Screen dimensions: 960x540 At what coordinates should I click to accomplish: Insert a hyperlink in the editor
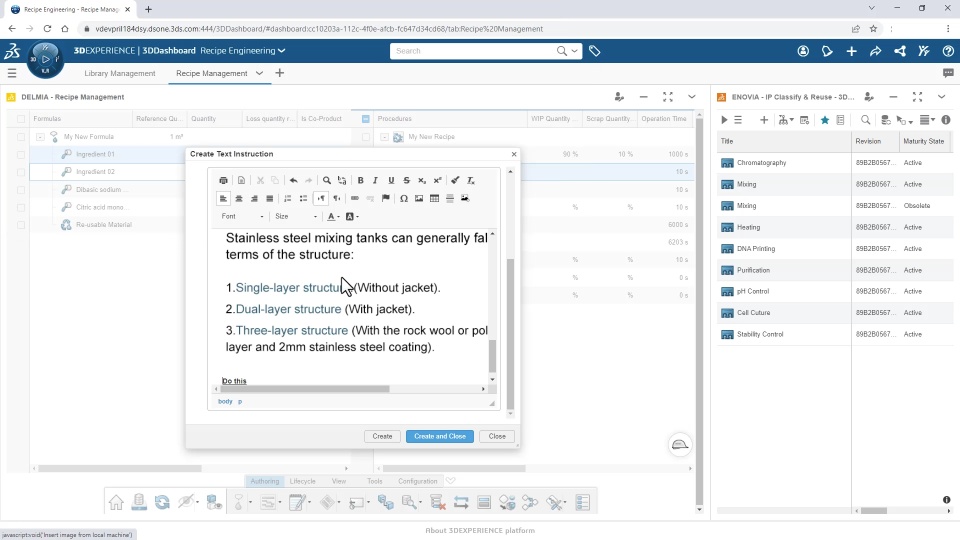click(354, 198)
